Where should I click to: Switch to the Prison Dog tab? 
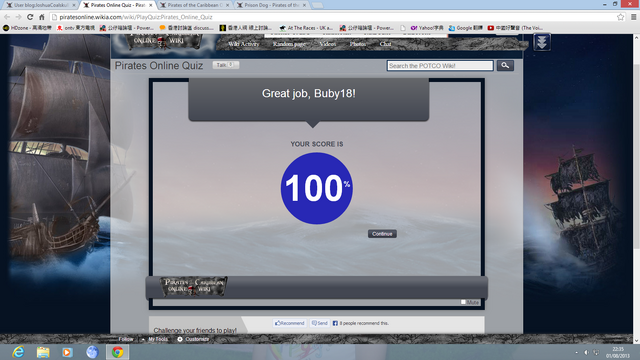click(x=272, y=5)
